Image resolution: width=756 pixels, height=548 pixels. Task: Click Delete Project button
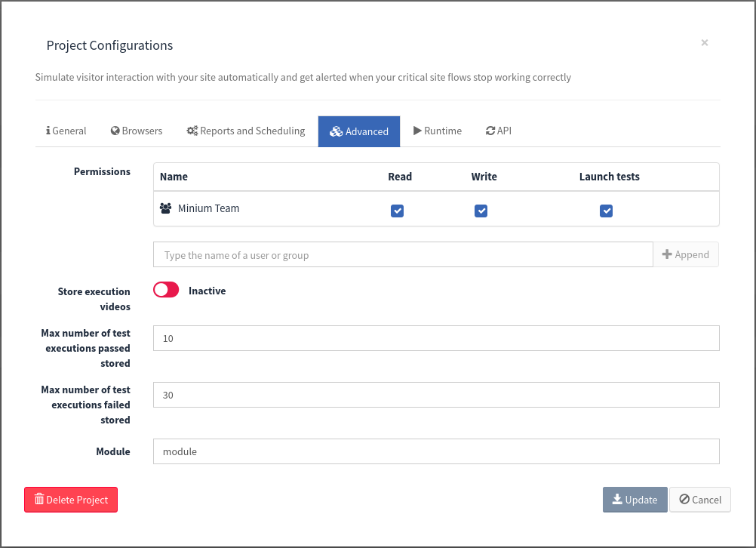[x=71, y=500]
